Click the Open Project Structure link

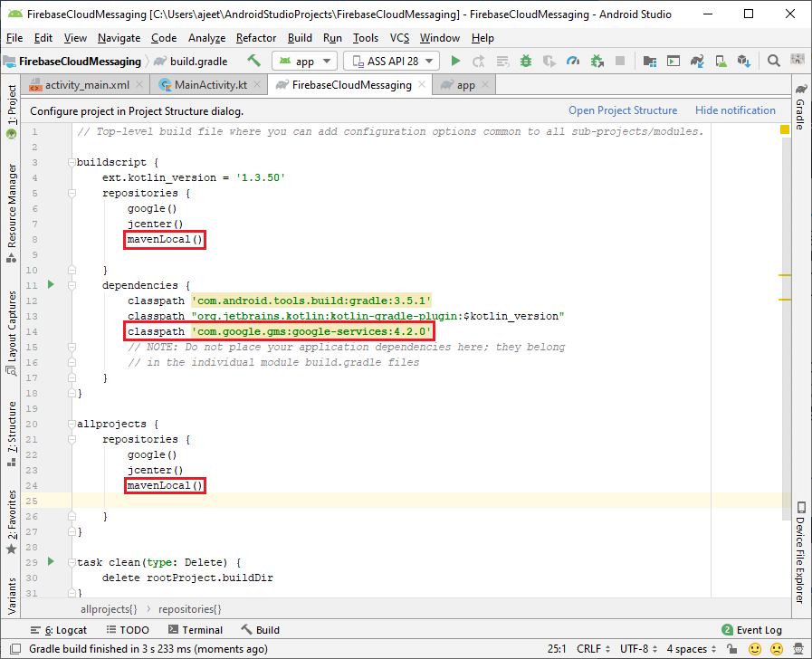click(623, 110)
